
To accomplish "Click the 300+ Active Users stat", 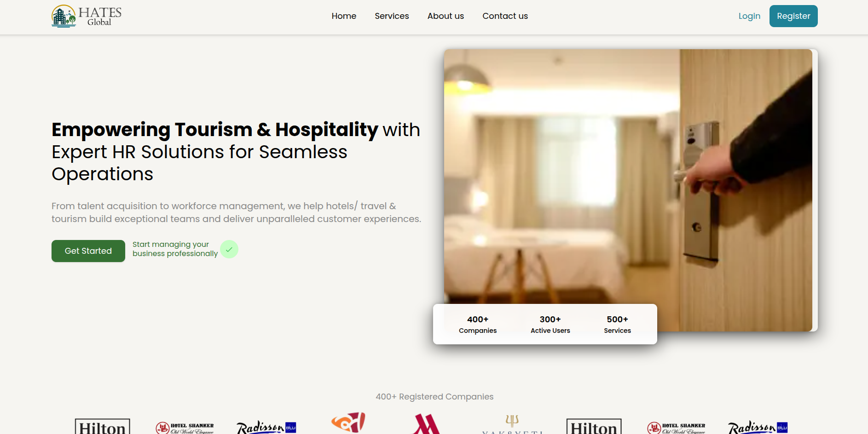I will tap(550, 325).
